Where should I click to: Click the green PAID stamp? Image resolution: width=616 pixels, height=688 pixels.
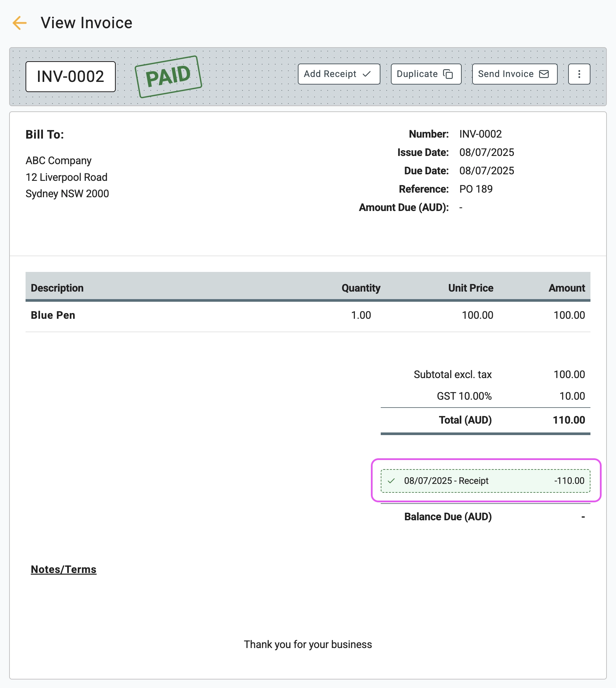click(168, 76)
